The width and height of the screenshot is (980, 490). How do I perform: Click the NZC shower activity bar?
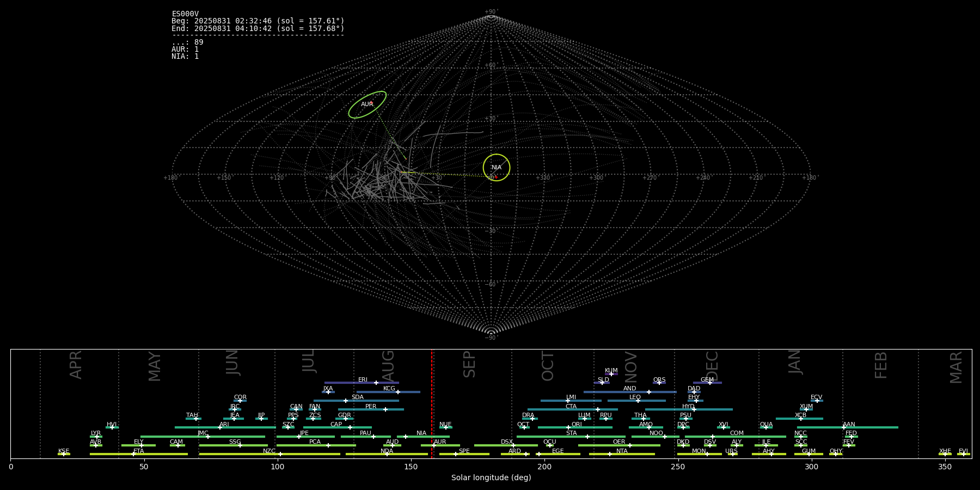(x=269, y=454)
